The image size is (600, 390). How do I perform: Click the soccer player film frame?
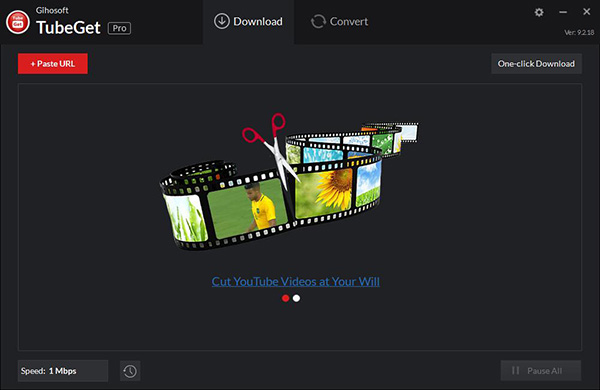point(248,209)
